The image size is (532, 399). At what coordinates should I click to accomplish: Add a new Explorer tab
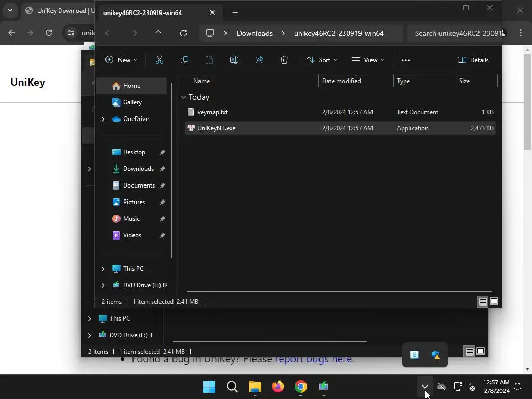tap(235, 13)
